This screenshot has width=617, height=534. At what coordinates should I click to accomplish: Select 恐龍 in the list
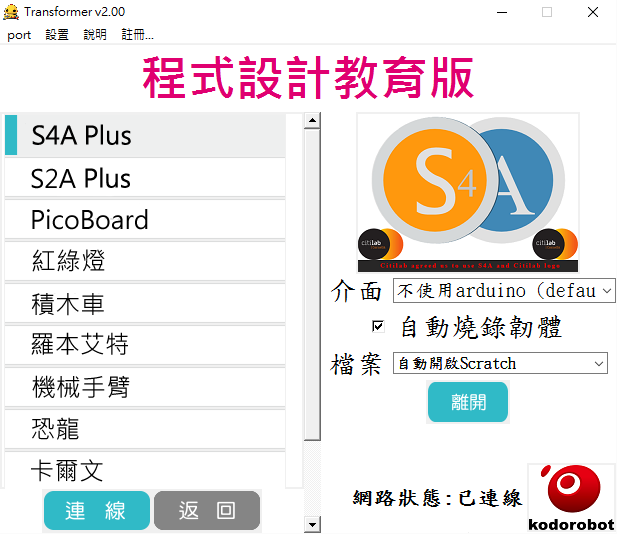coord(145,429)
